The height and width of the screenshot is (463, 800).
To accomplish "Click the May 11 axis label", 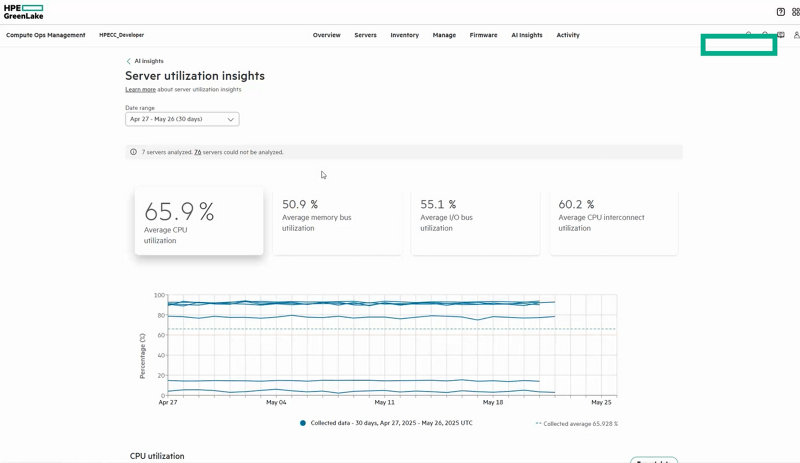I will click(384, 402).
